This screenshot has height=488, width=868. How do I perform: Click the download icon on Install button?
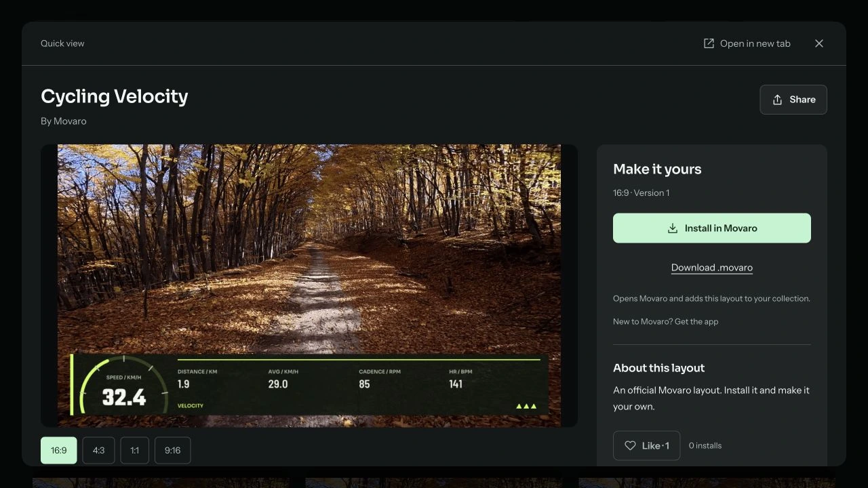coord(673,228)
